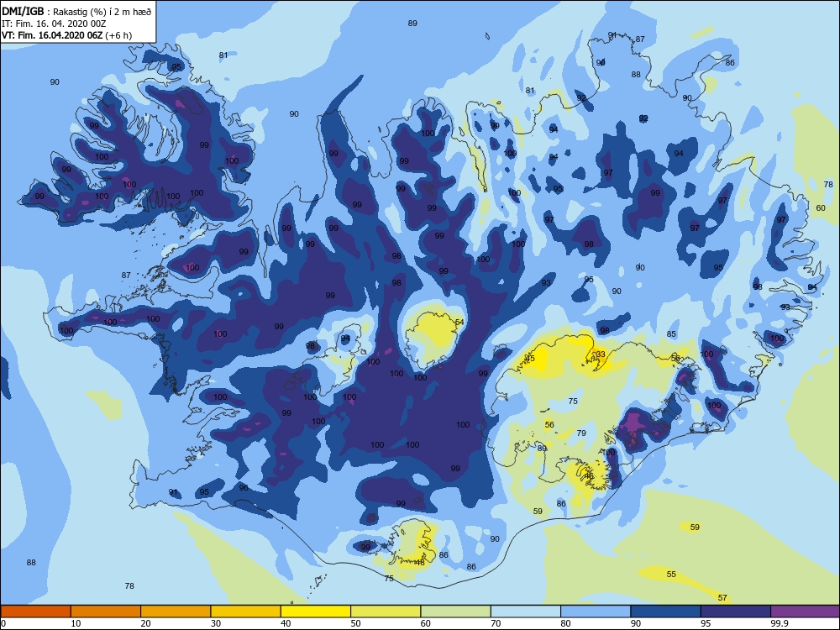Click the 80–90 medium blue legend swatch

click(596, 612)
